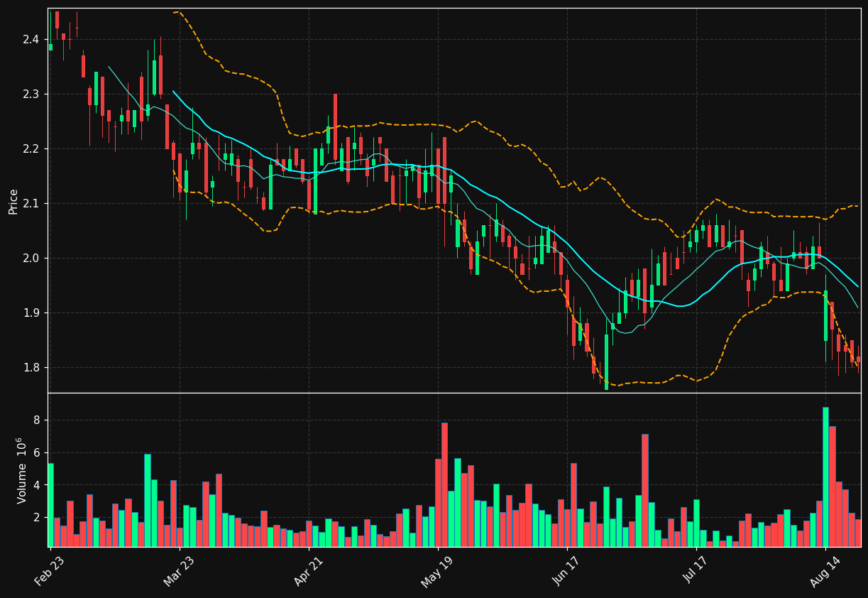Click the "Volume 10⁶" axis label
The image size is (868, 598).
(x=22, y=470)
